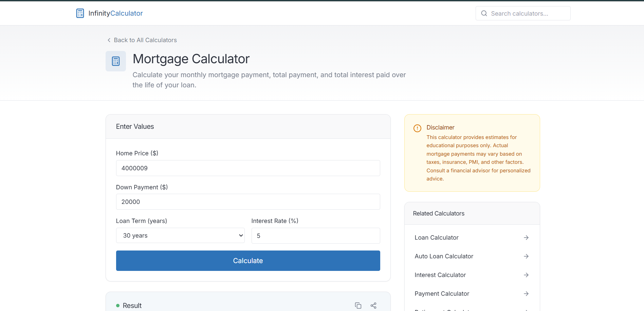Copy the calculation result
This screenshot has height=311, width=644.
tap(358, 305)
